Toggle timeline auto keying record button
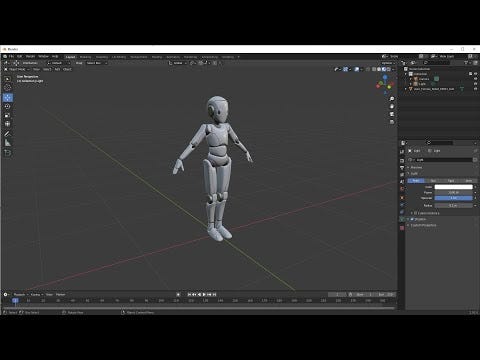 [178, 295]
